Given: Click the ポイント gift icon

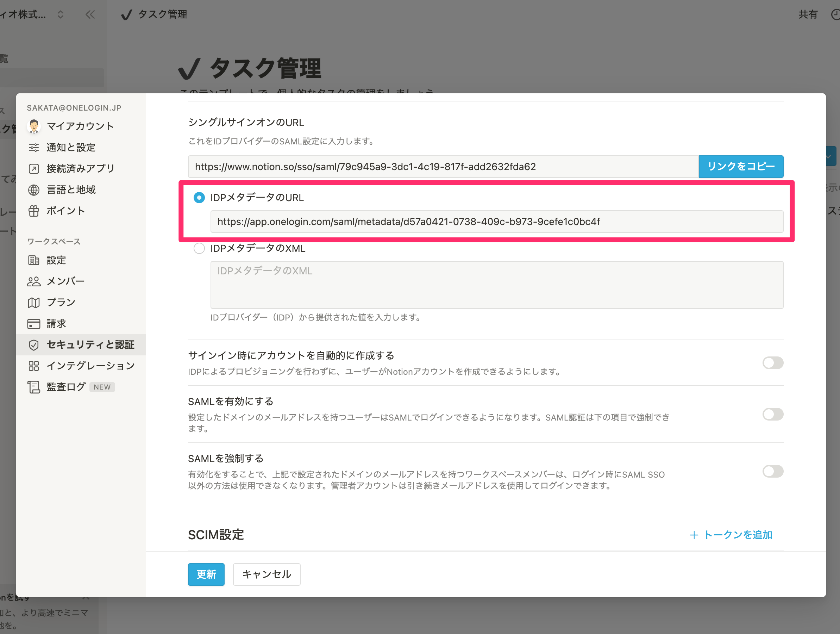Looking at the screenshot, I should pyautogui.click(x=34, y=211).
